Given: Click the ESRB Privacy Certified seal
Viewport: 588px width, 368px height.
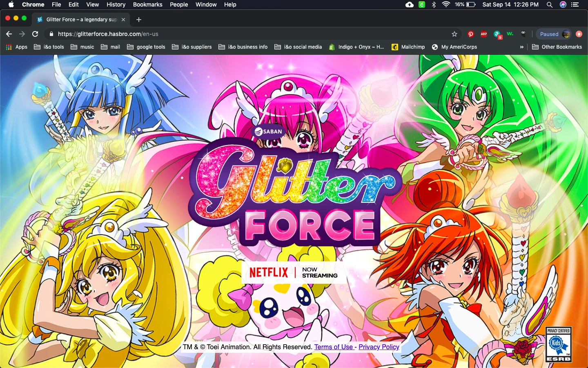Looking at the screenshot, I should point(559,345).
